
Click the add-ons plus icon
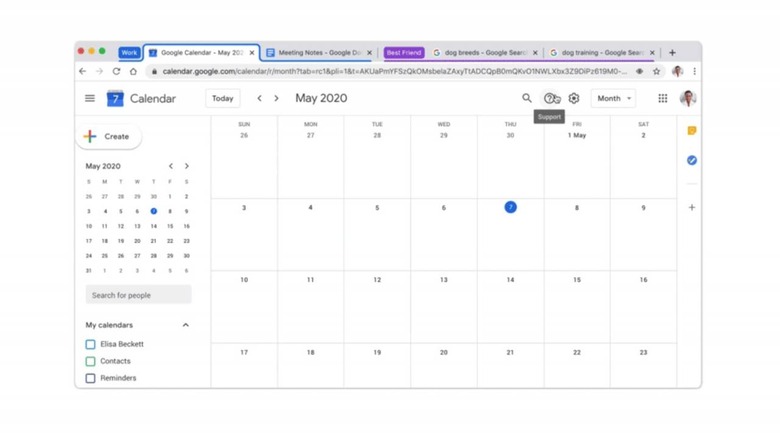[x=691, y=208]
